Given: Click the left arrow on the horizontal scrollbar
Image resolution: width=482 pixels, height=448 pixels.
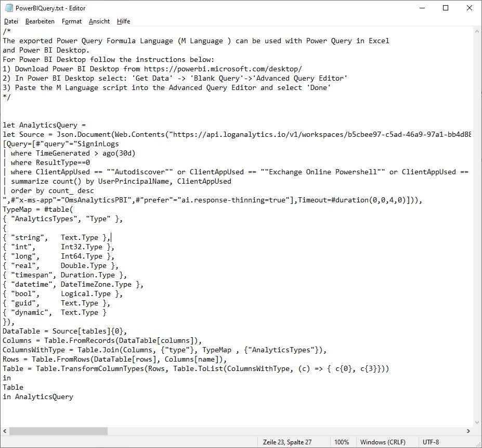Looking at the screenshot, I should pos(4,431).
